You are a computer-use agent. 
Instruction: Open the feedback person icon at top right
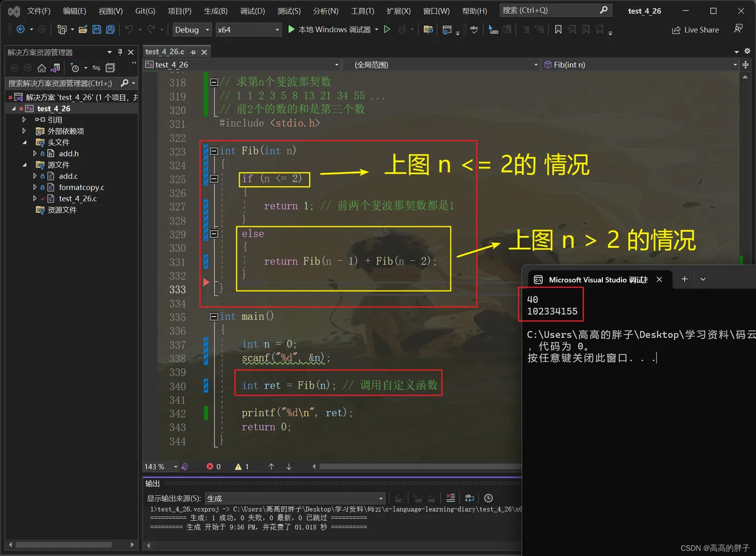click(x=738, y=29)
